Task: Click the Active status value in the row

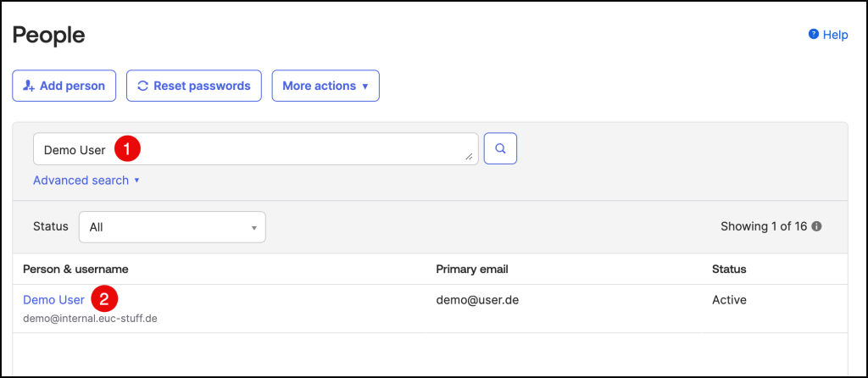Action: coord(729,300)
